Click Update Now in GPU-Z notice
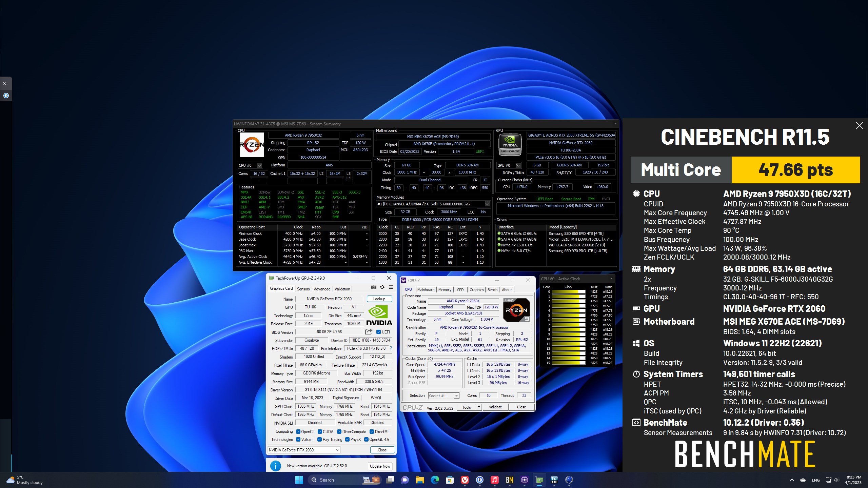The image size is (868, 488). [380, 466]
